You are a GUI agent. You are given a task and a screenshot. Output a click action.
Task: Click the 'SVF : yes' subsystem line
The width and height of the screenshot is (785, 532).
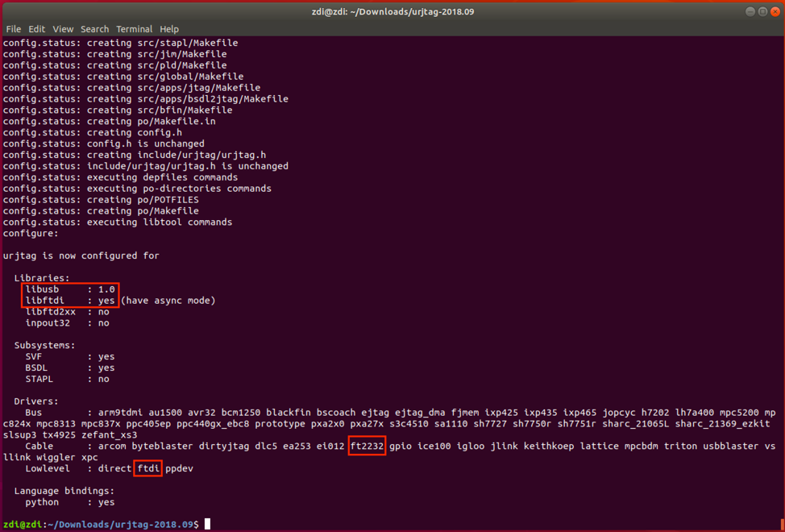click(x=70, y=356)
